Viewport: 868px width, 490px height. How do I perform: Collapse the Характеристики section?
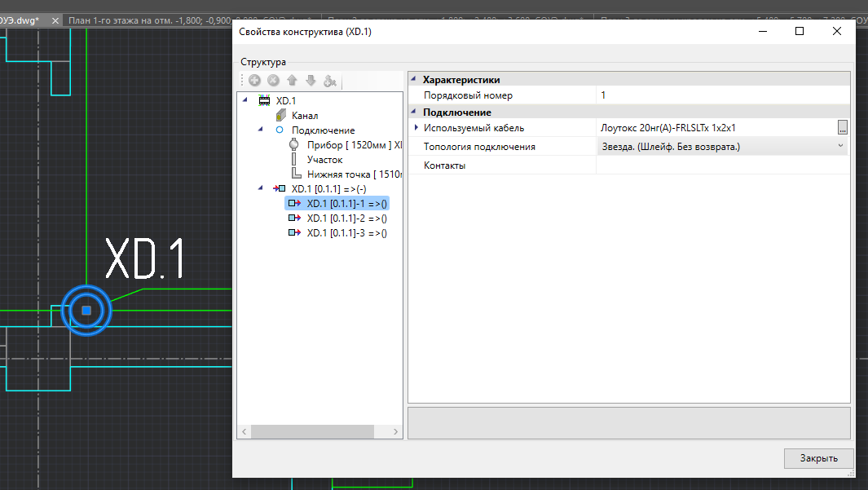(413, 80)
